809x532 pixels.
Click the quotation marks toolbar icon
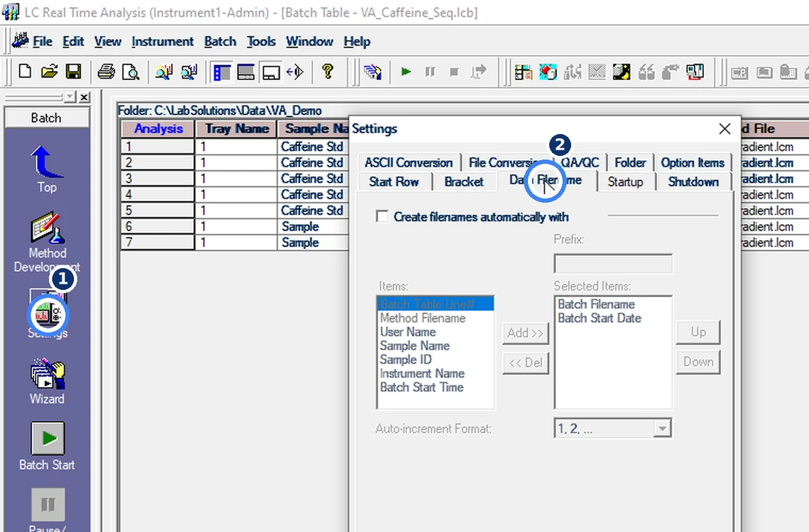coord(646,72)
